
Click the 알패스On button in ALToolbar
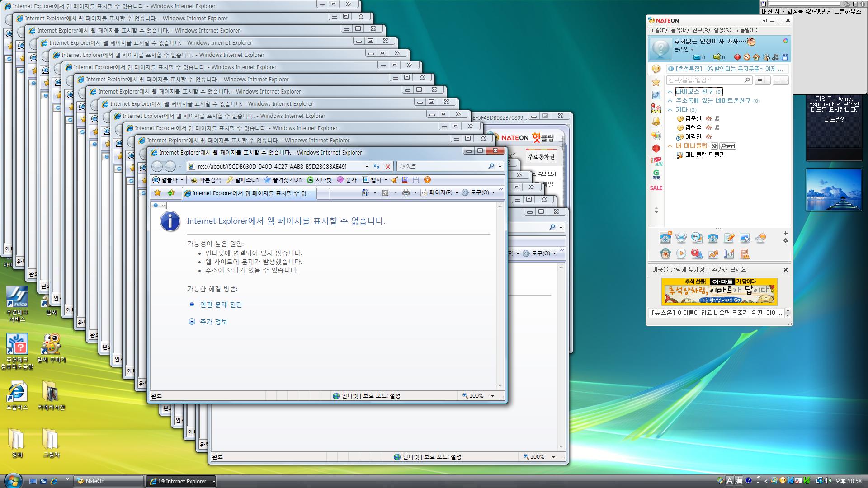tap(242, 180)
